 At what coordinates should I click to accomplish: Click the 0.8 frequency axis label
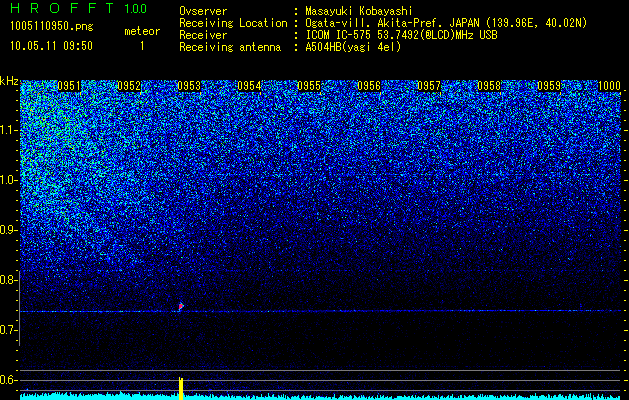point(9,280)
